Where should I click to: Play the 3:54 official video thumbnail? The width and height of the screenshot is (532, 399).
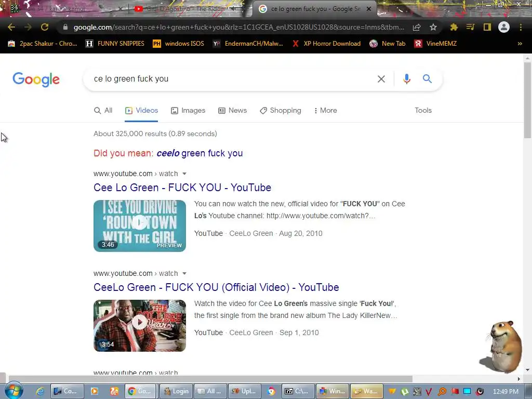[140, 326]
